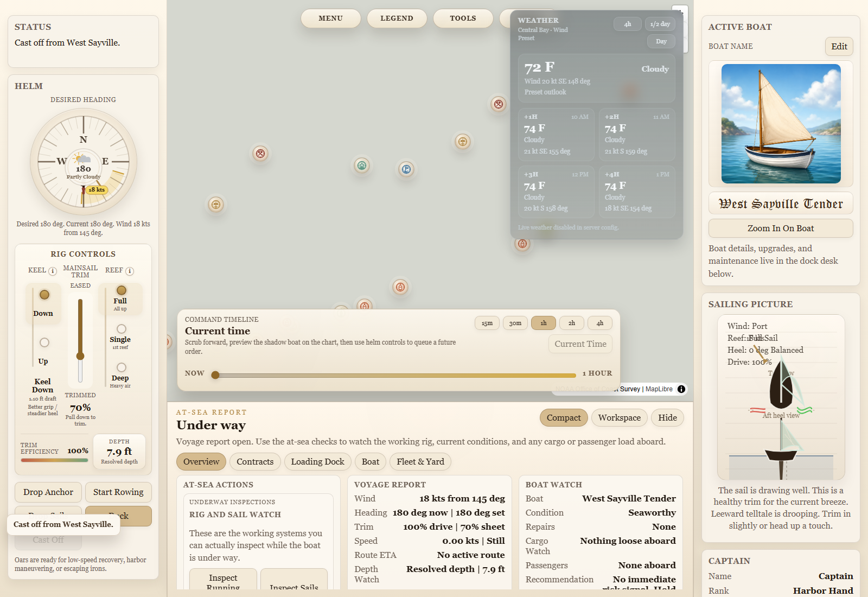Viewport: 868px width, 597px height.
Task: Select Single reef (1st reef)
Action: click(121, 336)
